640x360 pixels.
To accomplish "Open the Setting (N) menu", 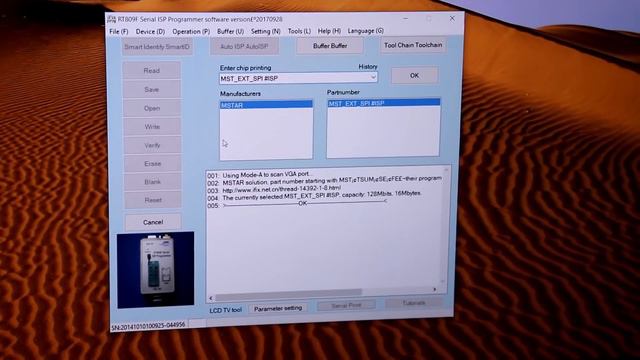I will pyautogui.click(x=265, y=31).
